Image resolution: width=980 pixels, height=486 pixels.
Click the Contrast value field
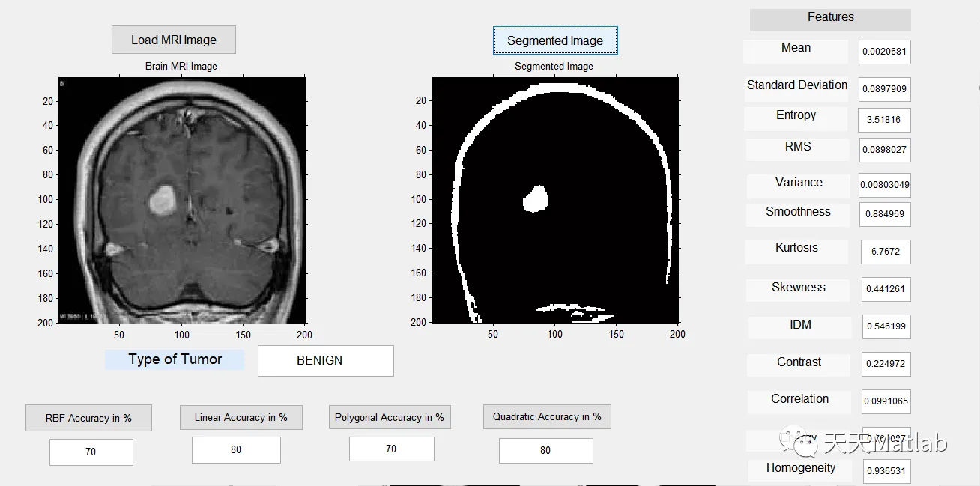(886, 364)
